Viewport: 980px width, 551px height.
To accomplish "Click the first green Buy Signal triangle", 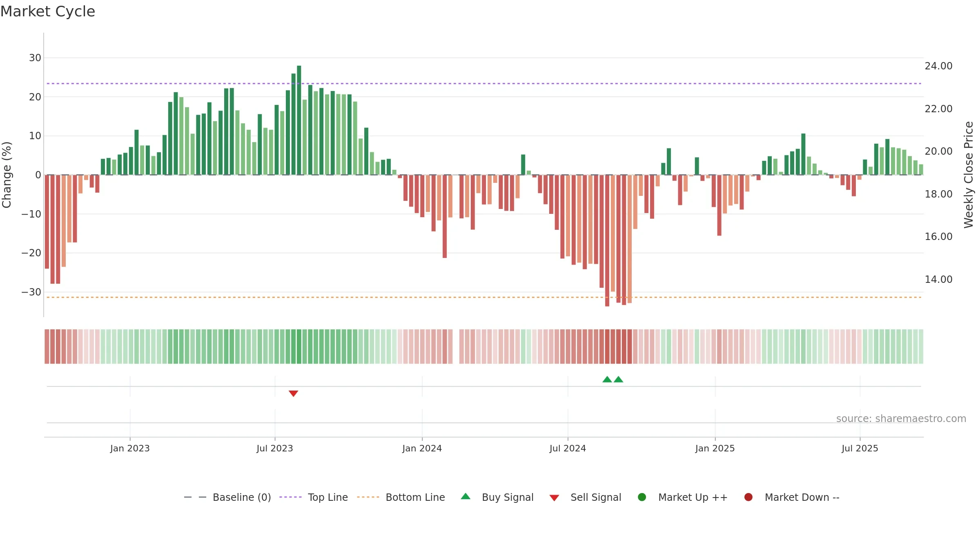I will coord(607,379).
